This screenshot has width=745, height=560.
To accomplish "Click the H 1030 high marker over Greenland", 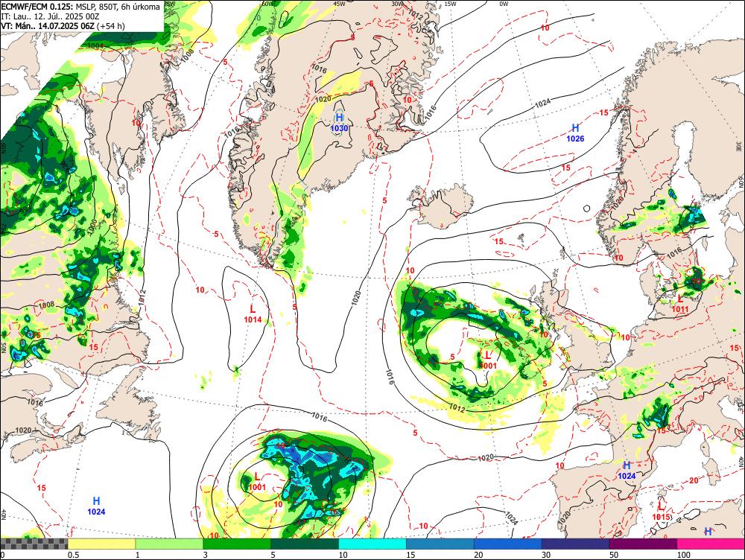I will pyautogui.click(x=339, y=122).
